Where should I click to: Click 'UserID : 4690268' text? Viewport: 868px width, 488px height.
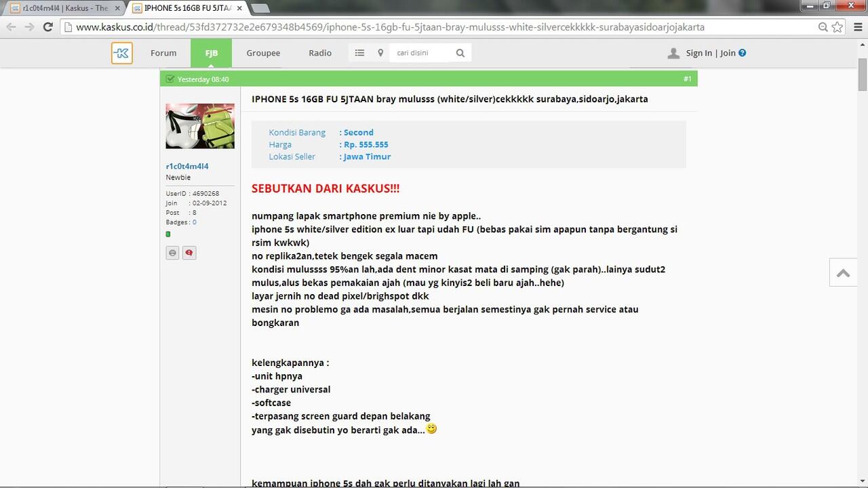tap(193, 193)
